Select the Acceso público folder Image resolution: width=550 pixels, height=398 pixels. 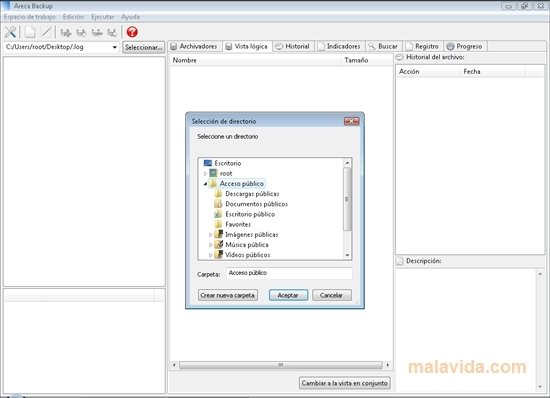[x=241, y=183]
